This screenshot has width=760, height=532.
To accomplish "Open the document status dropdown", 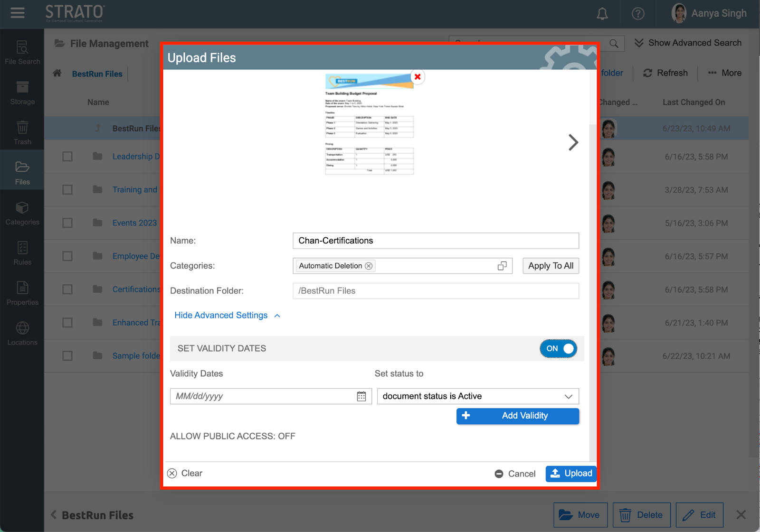I will pyautogui.click(x=478, y=396).
